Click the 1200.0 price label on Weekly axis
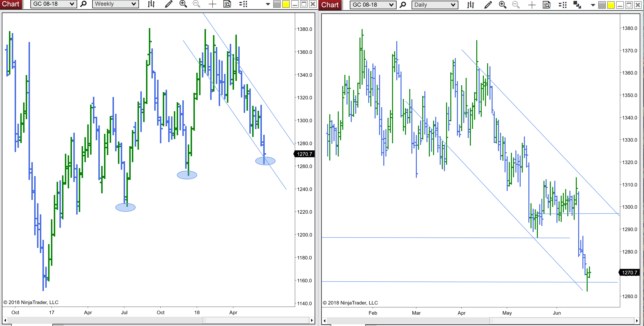This screenshot has height=326, width=644. [305, 235]
